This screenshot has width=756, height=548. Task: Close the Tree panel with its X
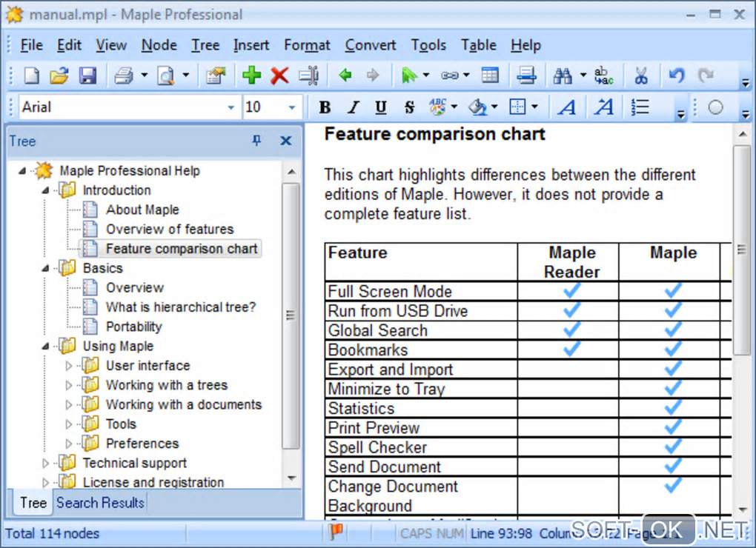pos(286,141)
